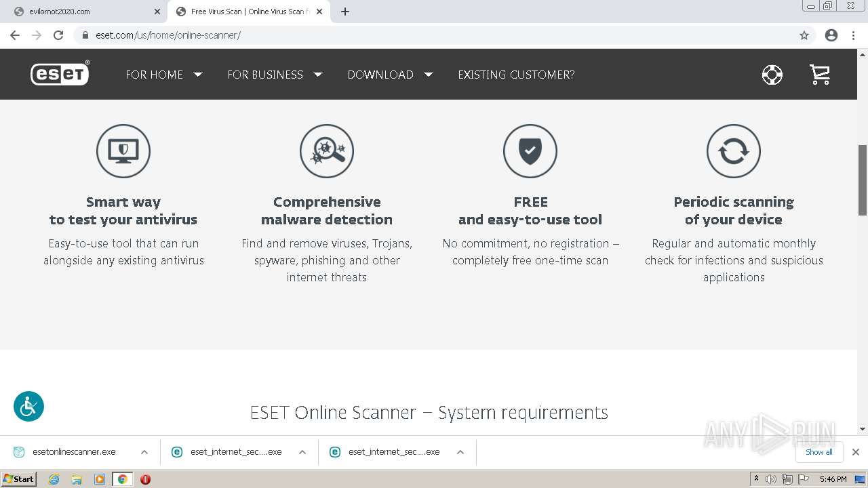The image size is (868, 488).
Task: Open Internet Explorer from the taskbar
Action: point(54,479)
